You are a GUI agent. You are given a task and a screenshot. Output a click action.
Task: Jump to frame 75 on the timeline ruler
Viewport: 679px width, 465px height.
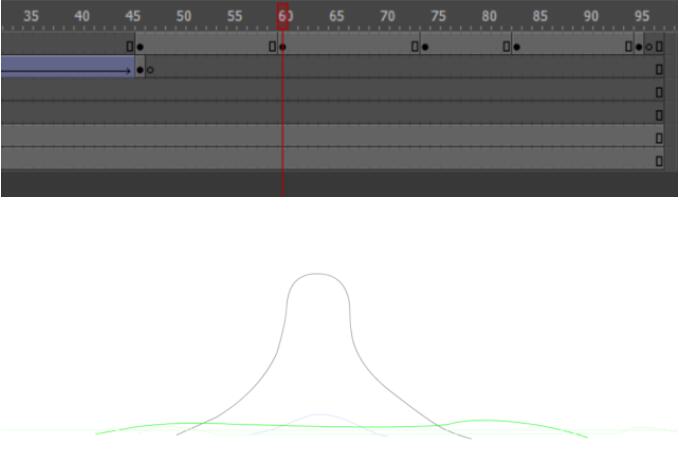click(438, 16)
